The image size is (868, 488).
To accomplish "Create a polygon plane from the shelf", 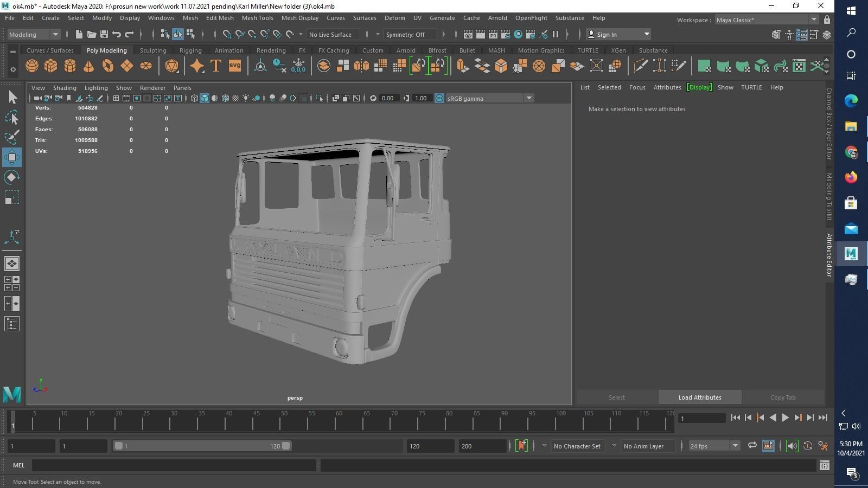I will (x=127, y=66).
